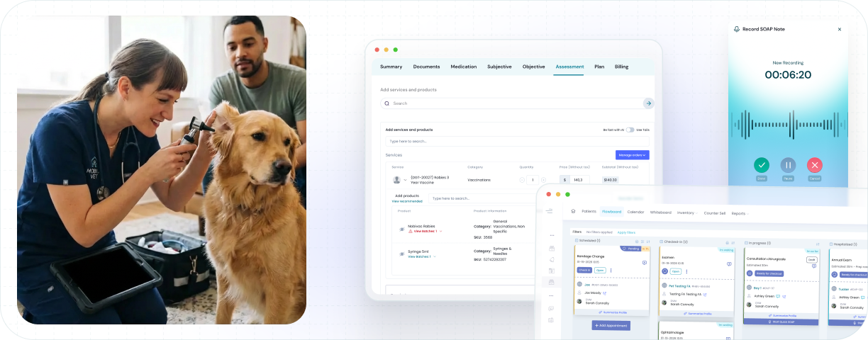The width and height of the screenshot is (868, 340).
Task: Click the main Search field
Action: coord(511,103)
